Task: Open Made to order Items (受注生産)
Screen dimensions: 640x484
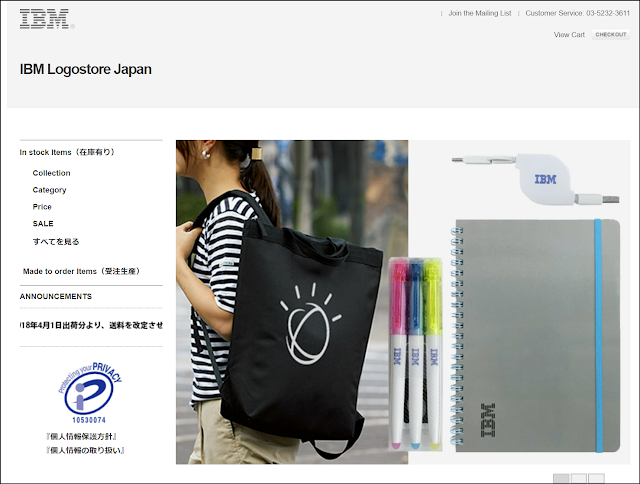Action: pos(82,271)
